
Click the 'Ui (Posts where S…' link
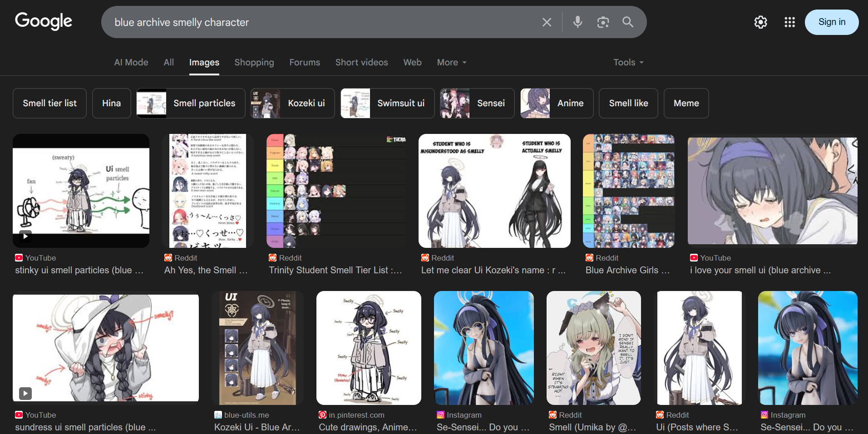coord(697,427)
